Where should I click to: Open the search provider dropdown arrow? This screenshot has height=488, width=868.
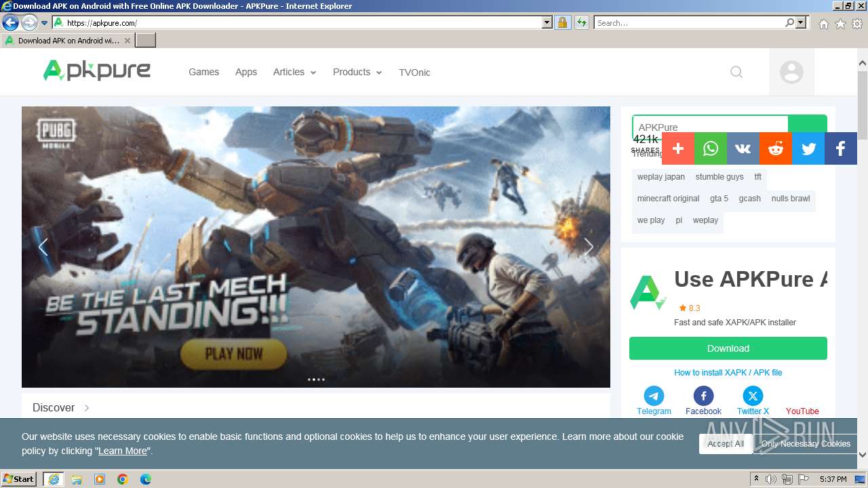[x=802, y=23]
